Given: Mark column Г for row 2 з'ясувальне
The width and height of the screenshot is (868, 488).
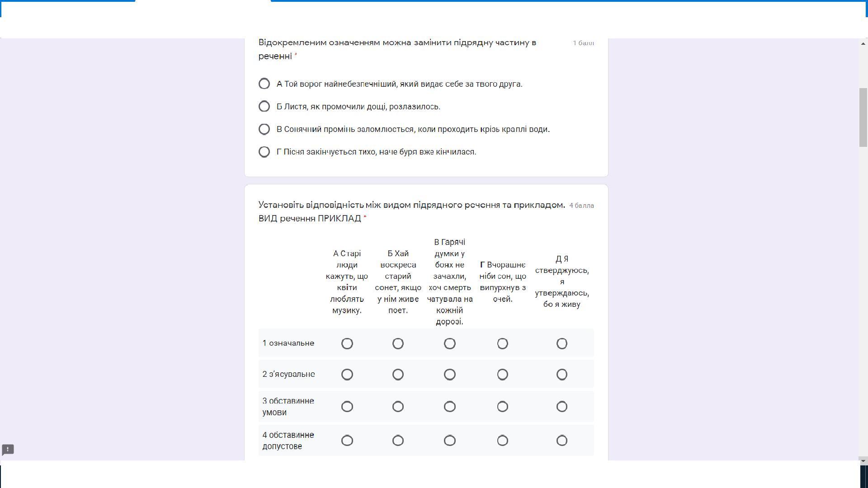Looking at the screenshot, I should click(x=502, y=375).
